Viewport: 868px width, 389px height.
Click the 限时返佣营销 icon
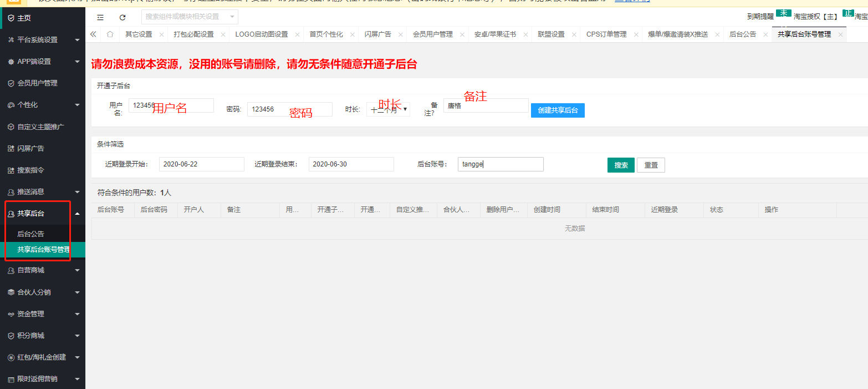(11, 380)
